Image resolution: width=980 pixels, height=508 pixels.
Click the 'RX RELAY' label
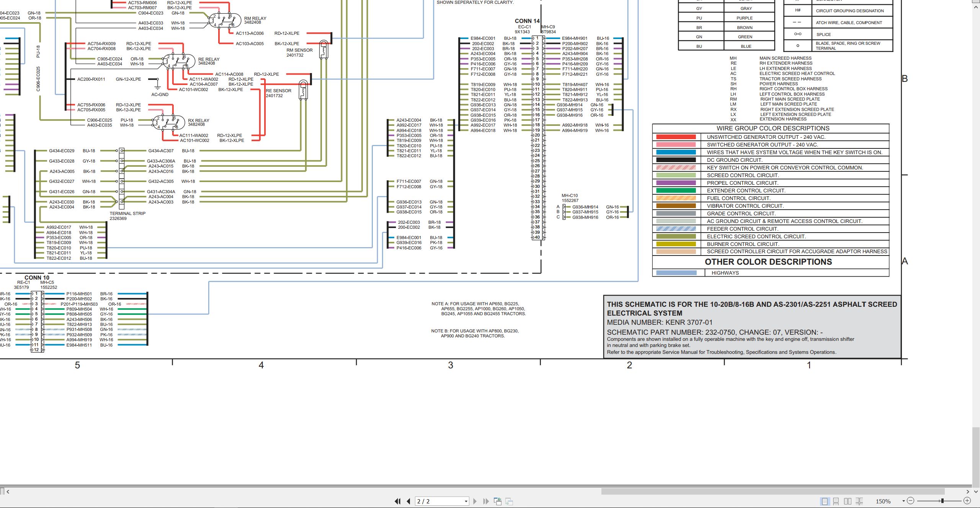point(198,120)
